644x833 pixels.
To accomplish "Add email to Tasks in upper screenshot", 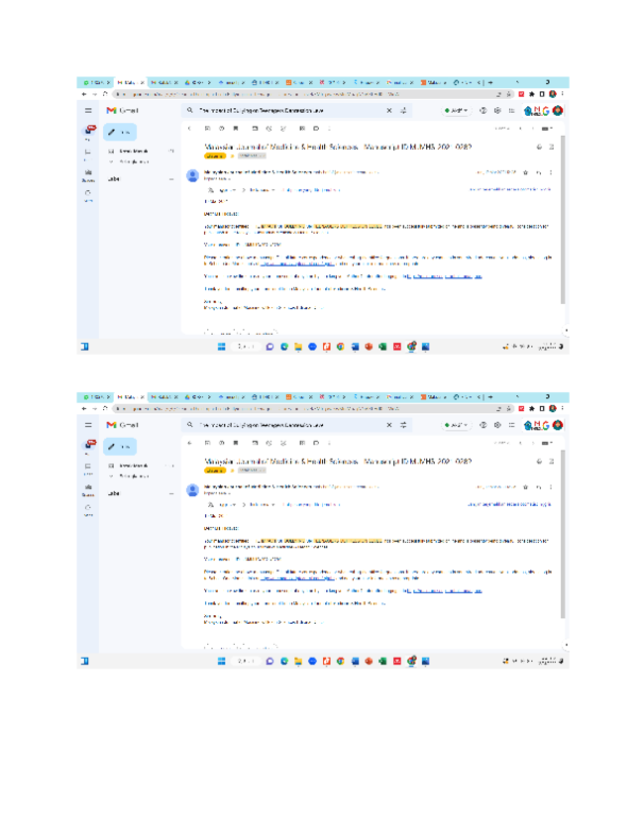I will point(283,129).
